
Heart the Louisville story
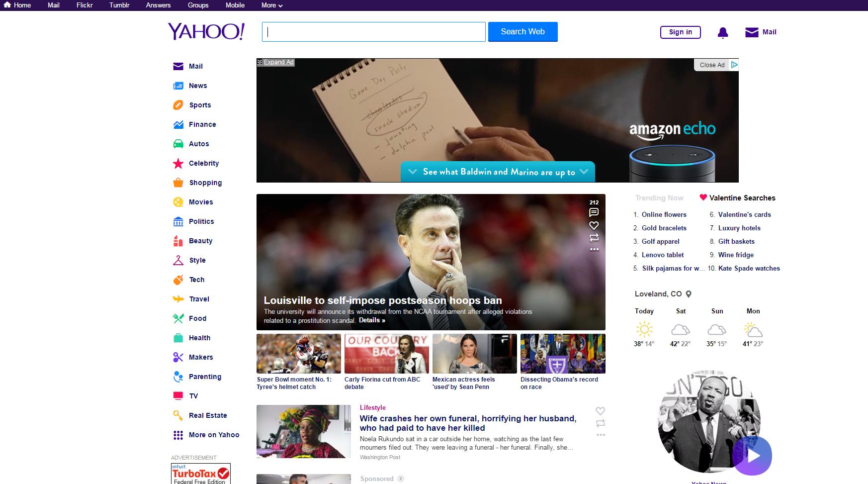pos(594,225)
